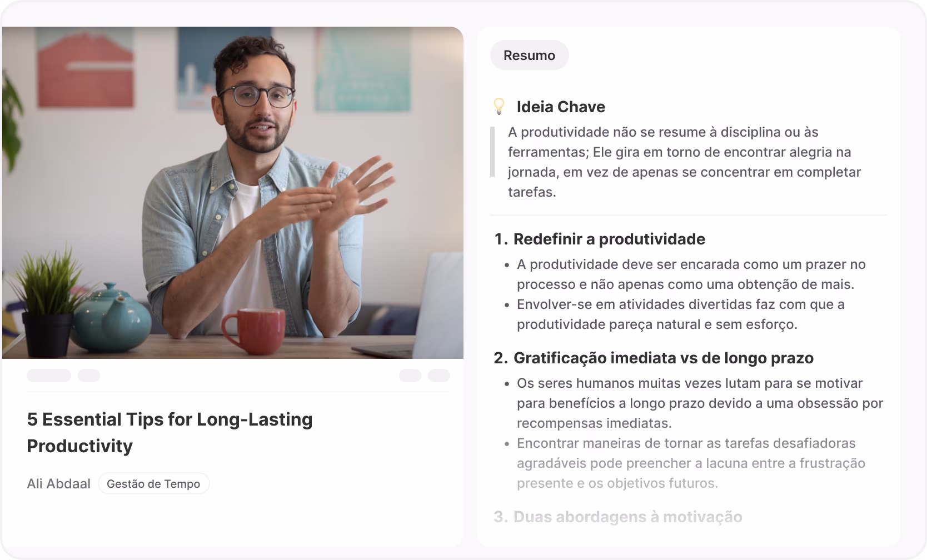The image size is (927, 560).
Task: Select heading Redefinir a produtividade
Action: [x=600, y=239]
